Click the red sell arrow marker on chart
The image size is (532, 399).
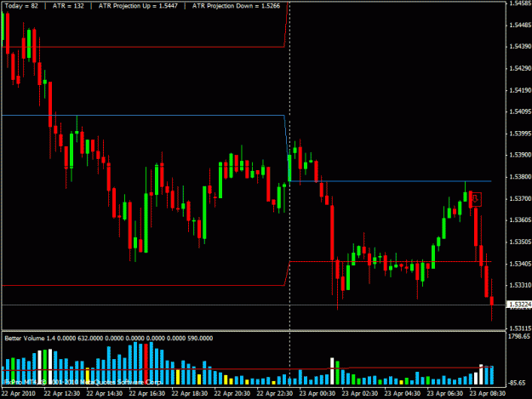click(x=476, y=199)
